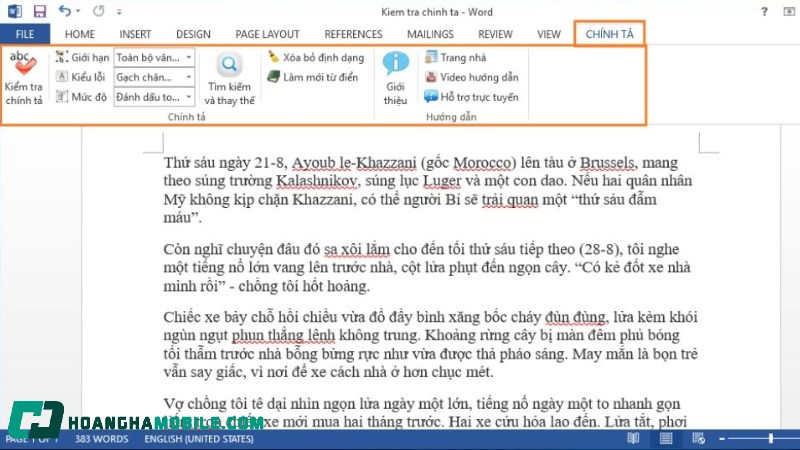Viewport: 800px width, 450px height.
Task: Click the underlined word Morocco
Action: 482,163
